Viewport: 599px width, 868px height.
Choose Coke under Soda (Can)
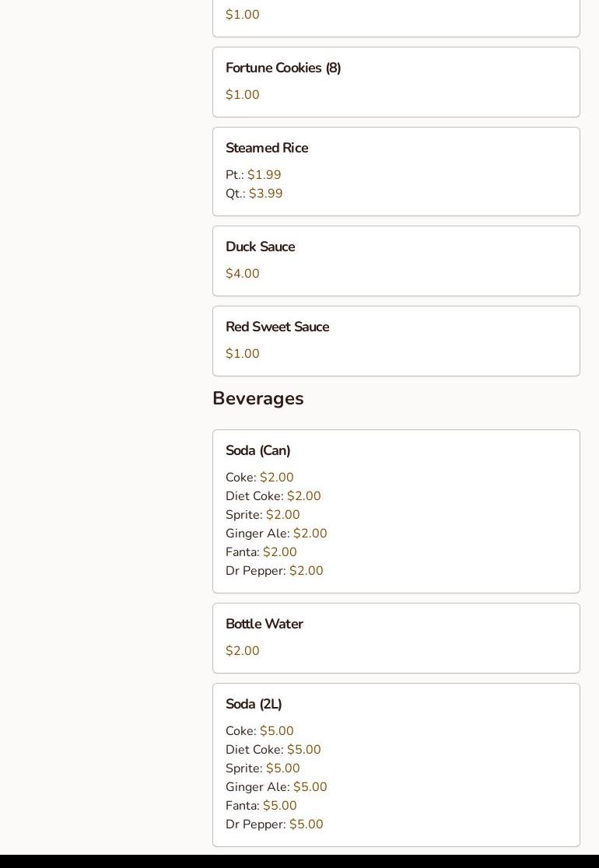tap(260, 478)
